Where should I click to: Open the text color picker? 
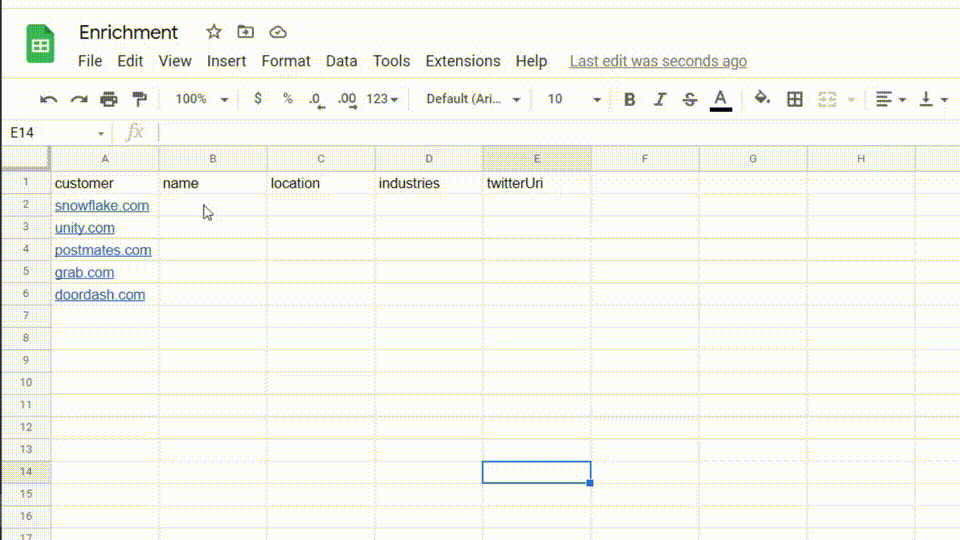pyautogui.click(x=721, y=100)
